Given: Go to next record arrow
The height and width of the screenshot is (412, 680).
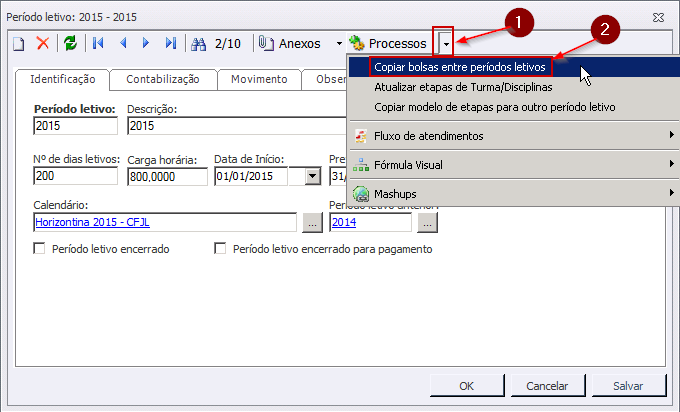Looking at the screenshot, I should pyautogui.click(x=146, y=43).
